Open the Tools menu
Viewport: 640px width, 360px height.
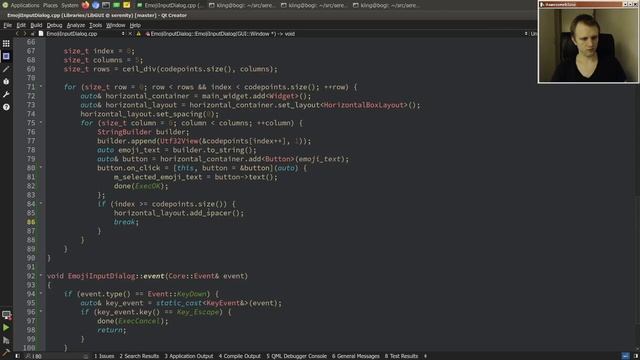[96, 25]
